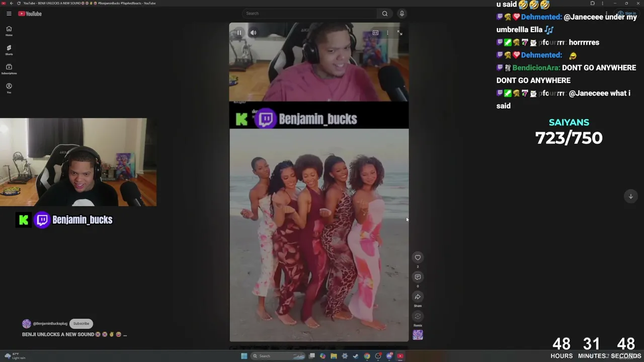Viewport: 644px width, 362px height.
Task: Click chat username BendicionAra
Action: click(536, 68)
